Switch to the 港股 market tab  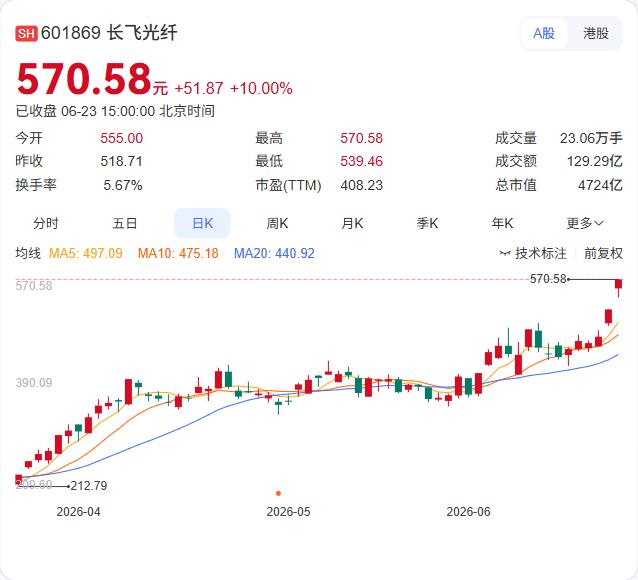click(x=596, y=34)
